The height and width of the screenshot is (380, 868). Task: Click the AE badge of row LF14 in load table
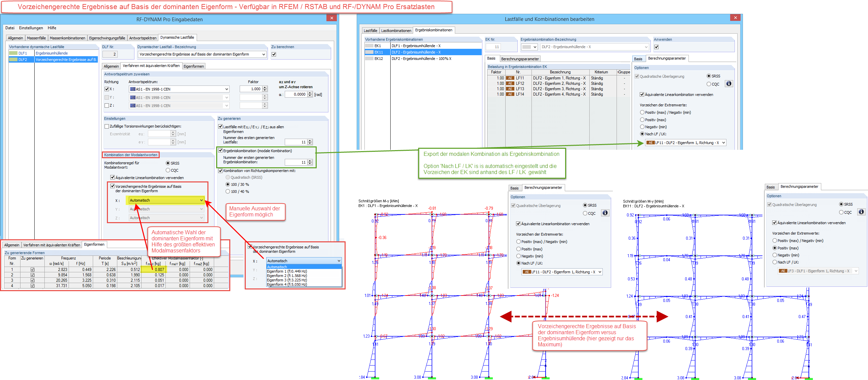(x=510, y=94)
